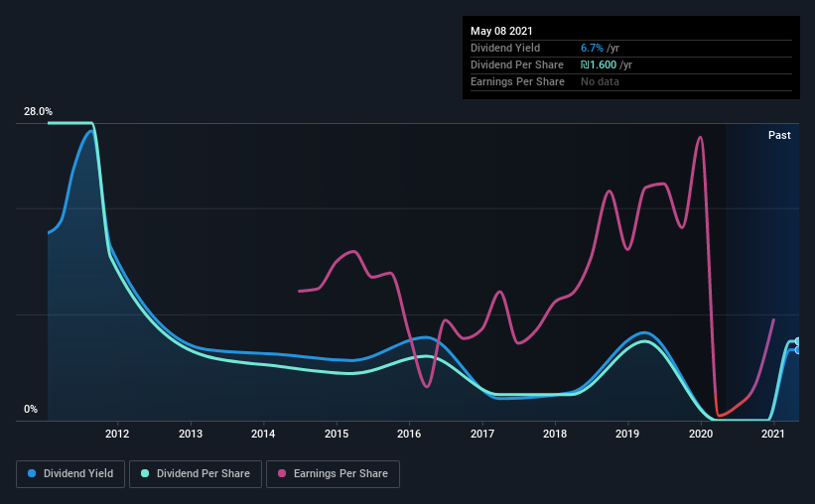Click the 2016 x-axis year label
Viewport: 815px width, 504px height.
click(410, 434)
